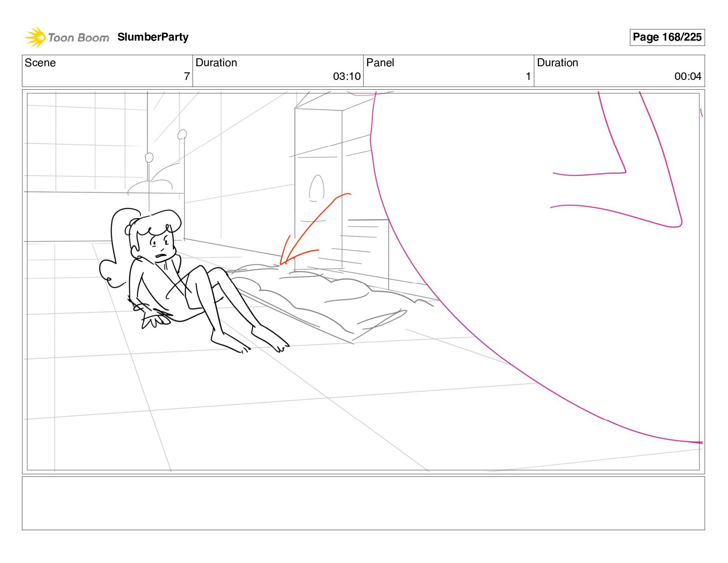728x563 pixels.
Task: Click the Panel label
Action: [380, 63]
